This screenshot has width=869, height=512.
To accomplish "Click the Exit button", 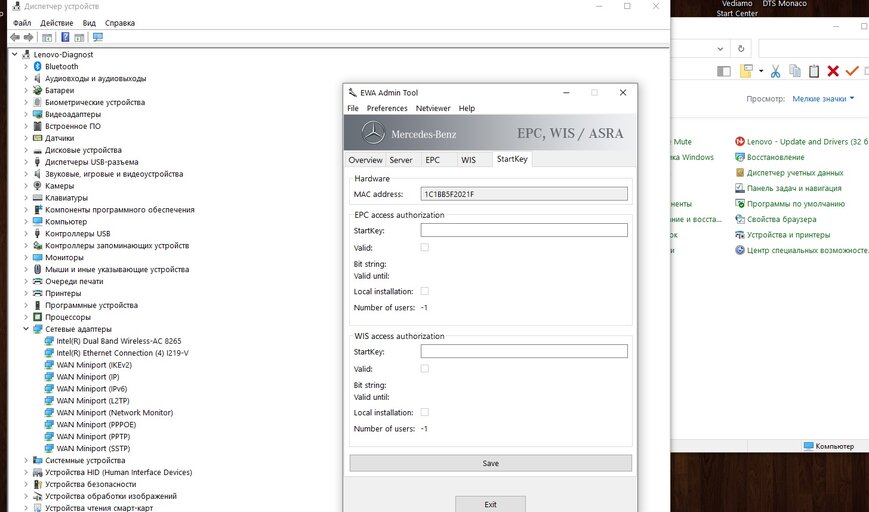I will 490,504.
